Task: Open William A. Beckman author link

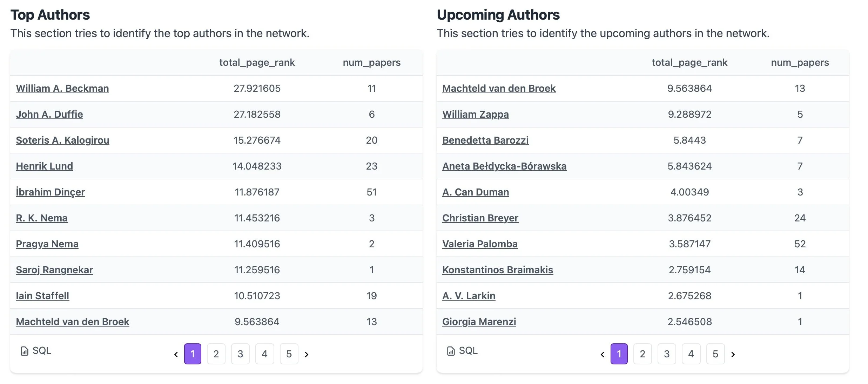Action: 62,88
